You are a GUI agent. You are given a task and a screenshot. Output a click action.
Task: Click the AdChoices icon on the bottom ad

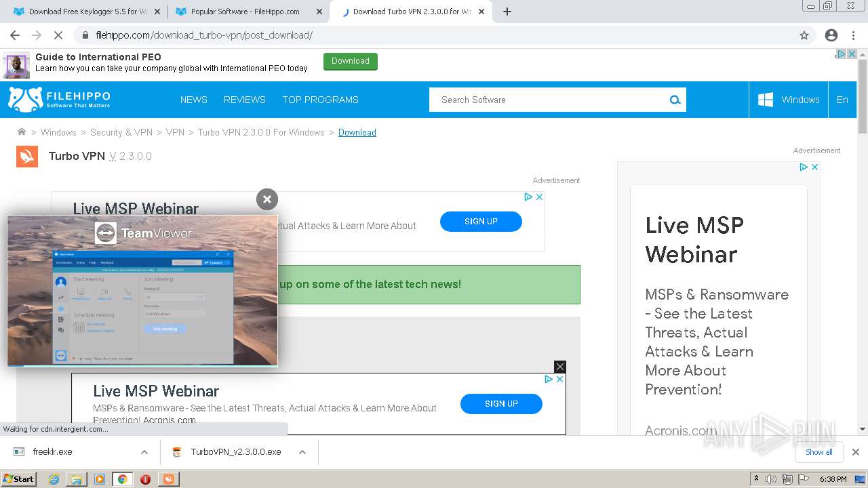point(549,380)
